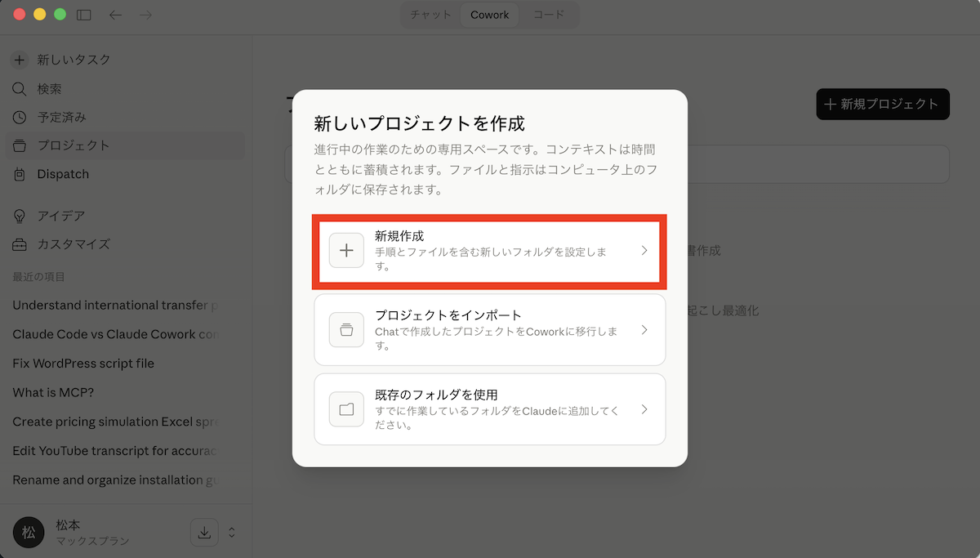Viewport: 980px width, 558px height.
Task: Toggle the sidebar panel icon in title bar
Action: point(83,15)
